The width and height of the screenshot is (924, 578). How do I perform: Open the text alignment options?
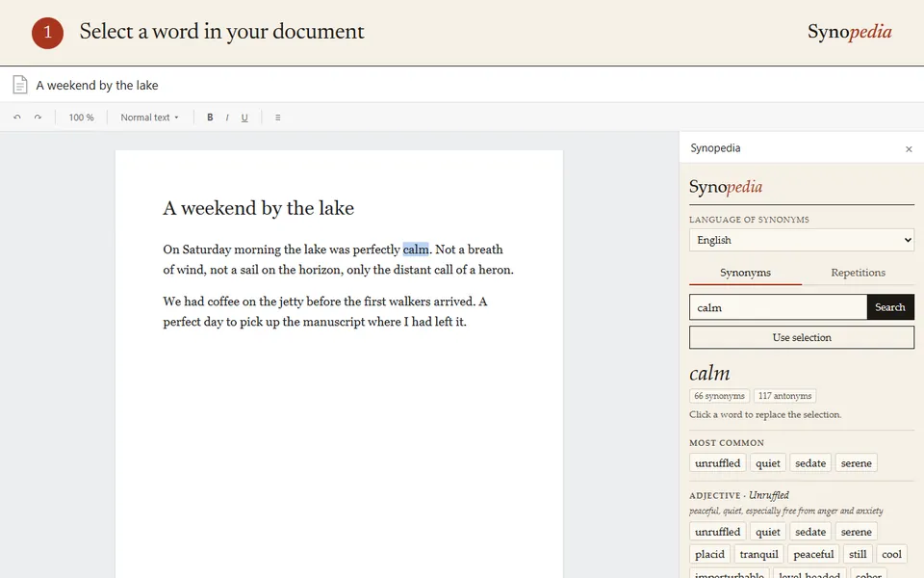tap(277, 118)
